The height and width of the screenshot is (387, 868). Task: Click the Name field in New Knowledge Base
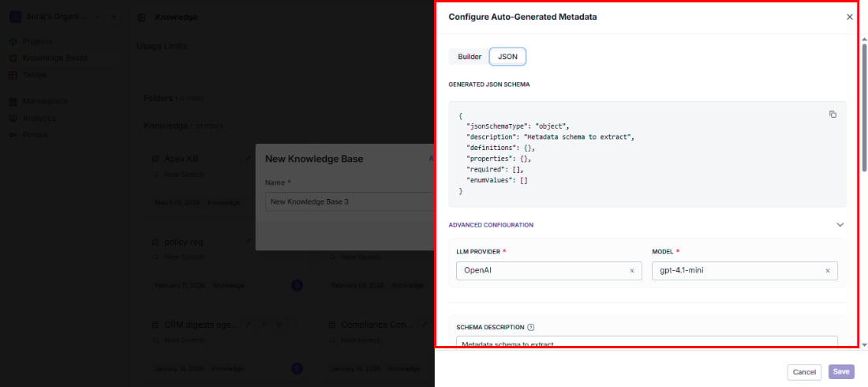tap(350, 202)
